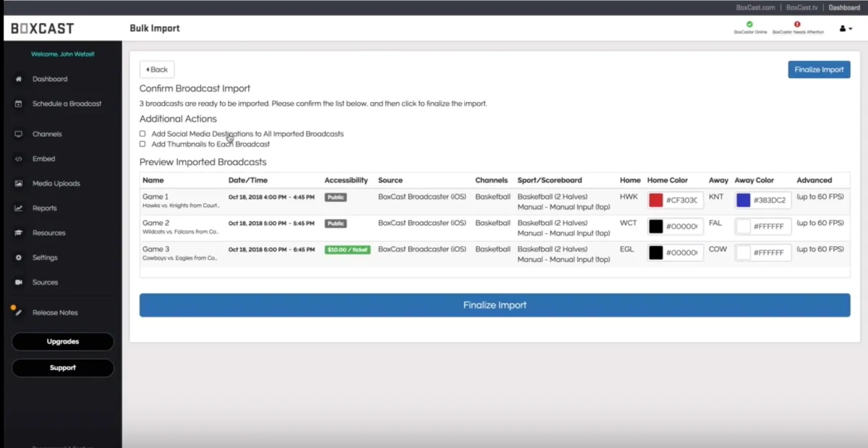This screenshot has height=448, width=868.
Task: Click the Dashboard link in top bar
Action: tap(844, 7)
